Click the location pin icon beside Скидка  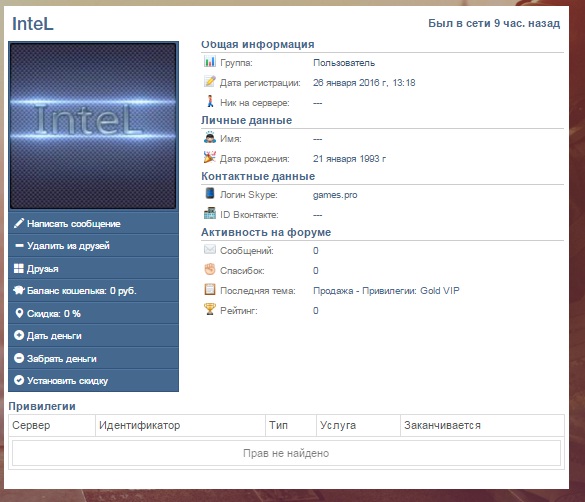click(x=19, y=313)
